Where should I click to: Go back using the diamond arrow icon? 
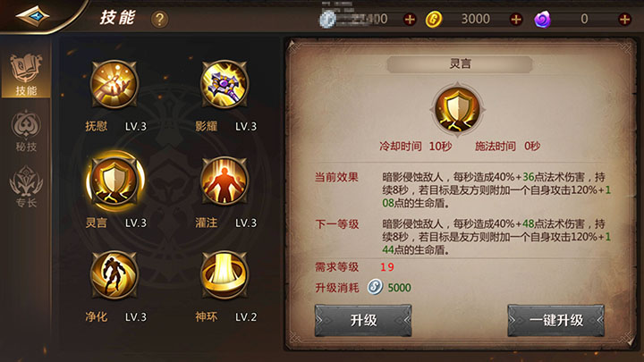pyautogui.click(x=32, y=16)
